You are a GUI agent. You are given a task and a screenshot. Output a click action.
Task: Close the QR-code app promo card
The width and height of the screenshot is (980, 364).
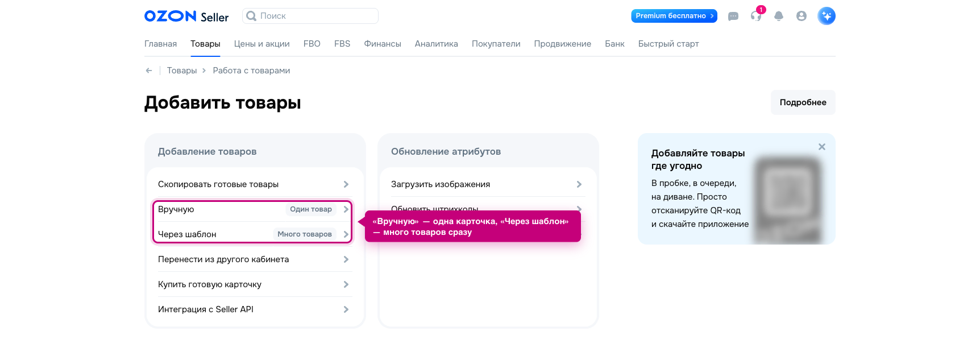[x=822, y=147]
